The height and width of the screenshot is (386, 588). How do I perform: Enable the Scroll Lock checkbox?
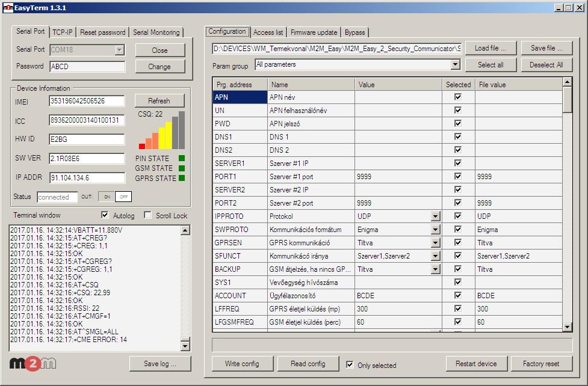tap(147, 215)
